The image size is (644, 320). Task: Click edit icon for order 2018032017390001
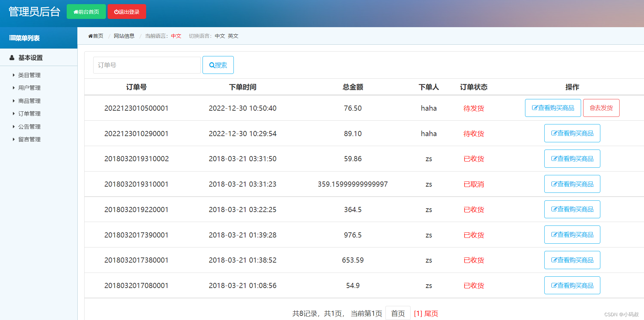pos(554,235)
